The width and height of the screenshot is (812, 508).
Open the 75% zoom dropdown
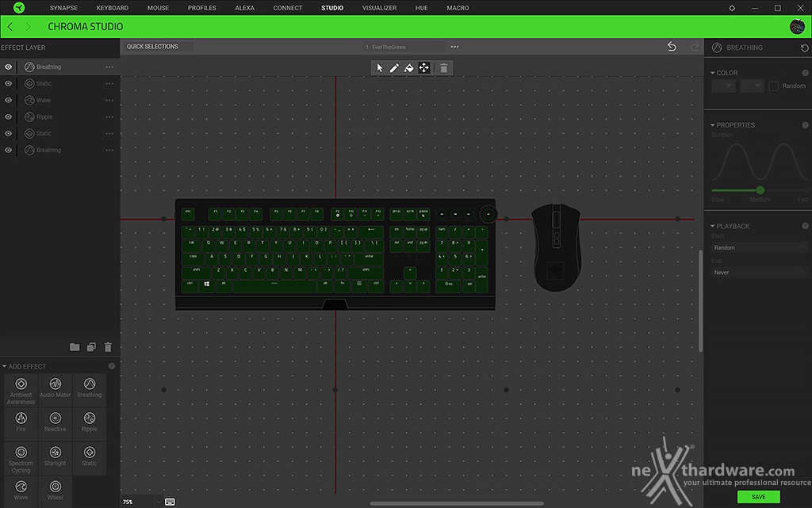(x=142, y=502)
